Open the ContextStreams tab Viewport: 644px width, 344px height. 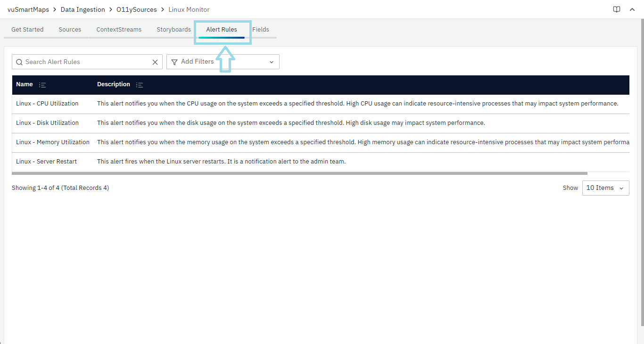(119, 29)
